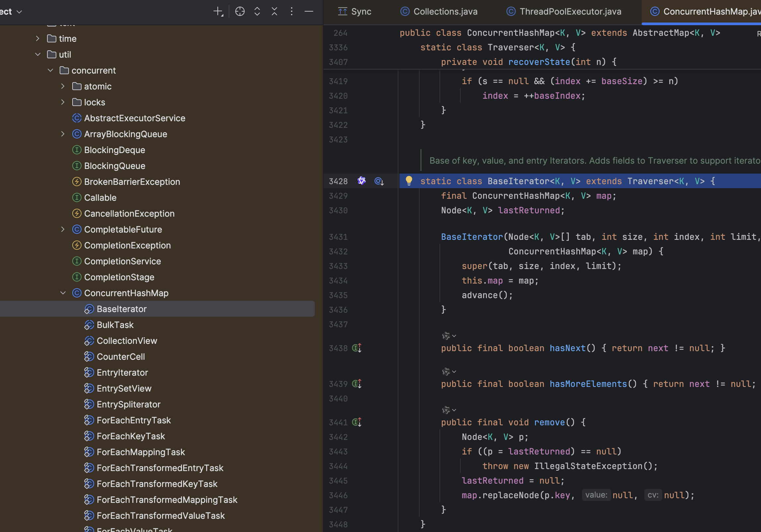Collapse the concurrent folder

50,71
